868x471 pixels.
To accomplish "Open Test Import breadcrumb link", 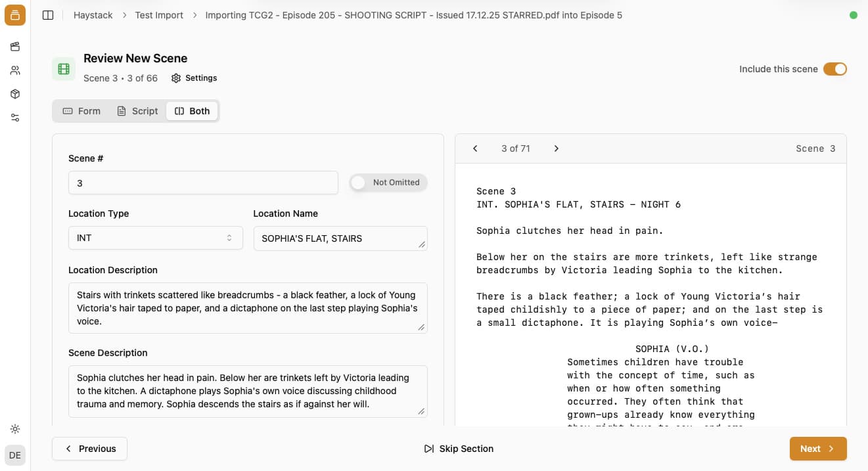I will [x=159, y=15].
